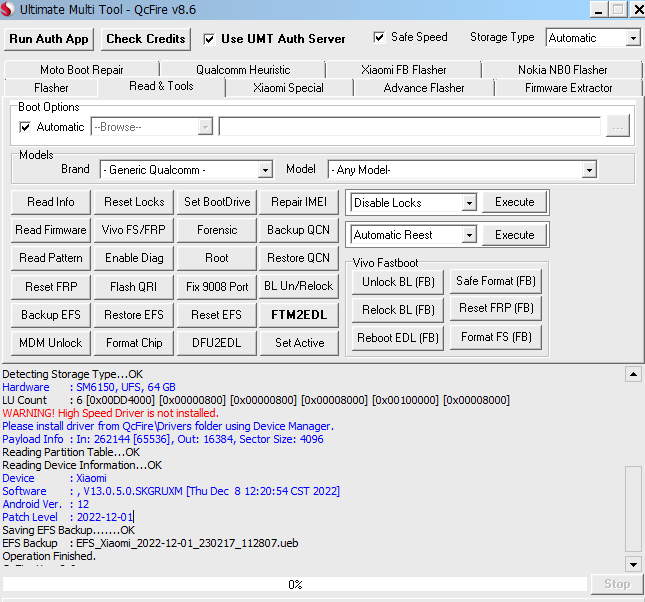Click the Reset Locks button
This screenshot has height=602, width=645.
(134, 202)
